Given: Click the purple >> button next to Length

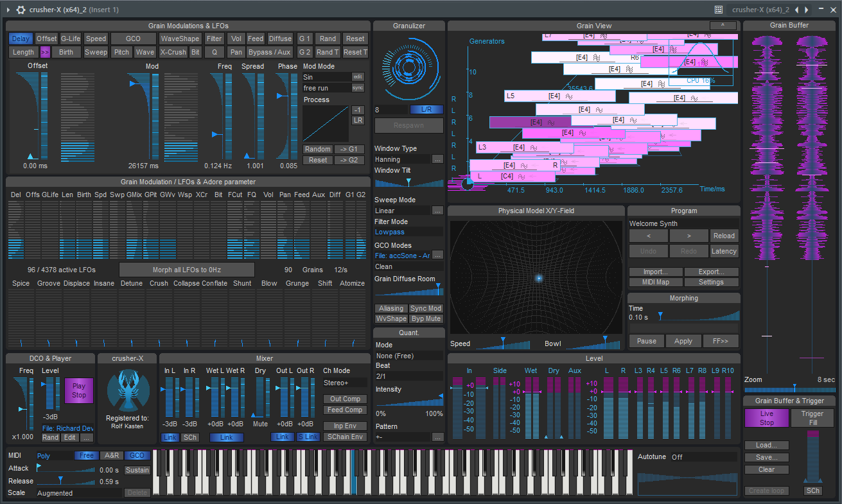Looking at the screenshot, I should pyautogui.click(x=45, y=52).
